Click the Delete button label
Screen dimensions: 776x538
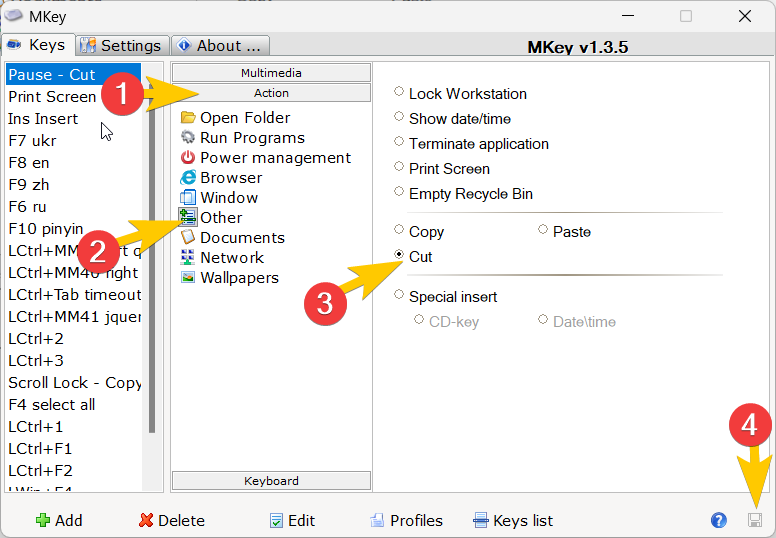tap(181, 521)
